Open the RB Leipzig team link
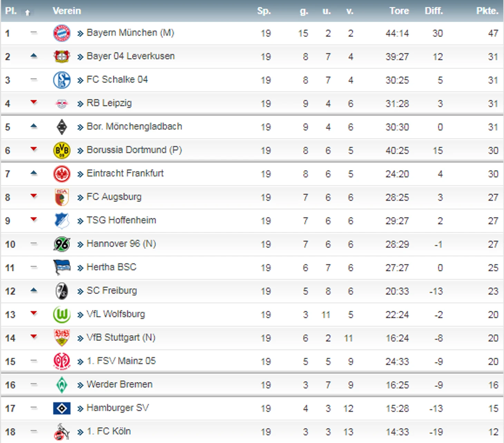This screenshot has width=504, height=443. pos(109,103)
